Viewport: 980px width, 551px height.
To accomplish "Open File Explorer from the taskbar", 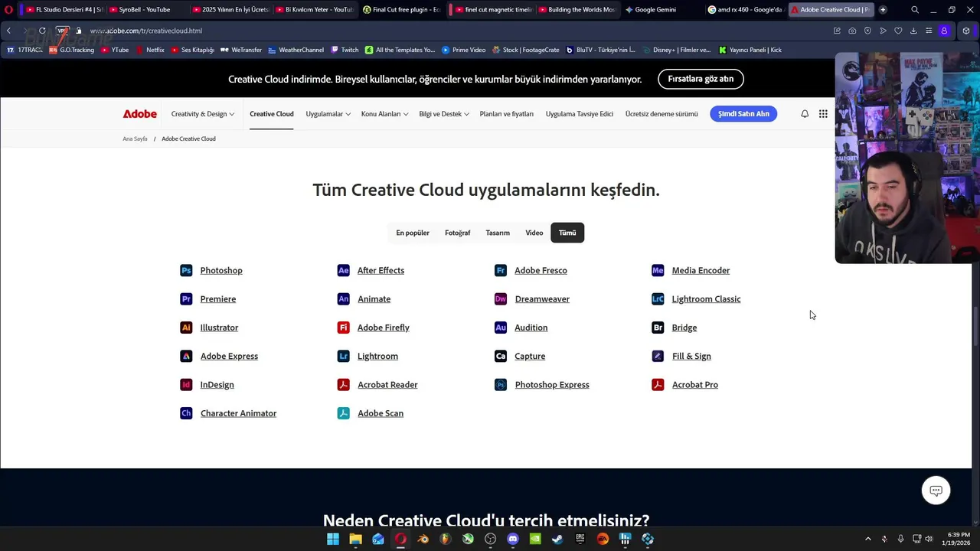I will tap(355, 539).
